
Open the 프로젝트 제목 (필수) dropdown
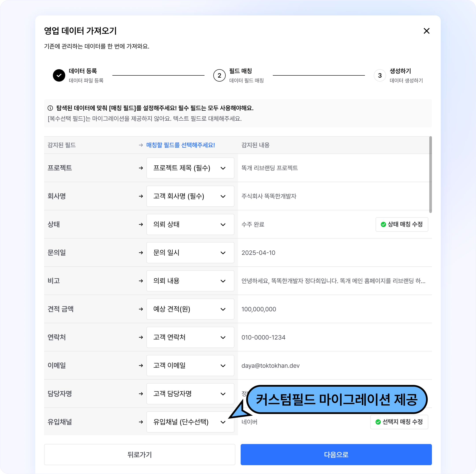[190, 168]
